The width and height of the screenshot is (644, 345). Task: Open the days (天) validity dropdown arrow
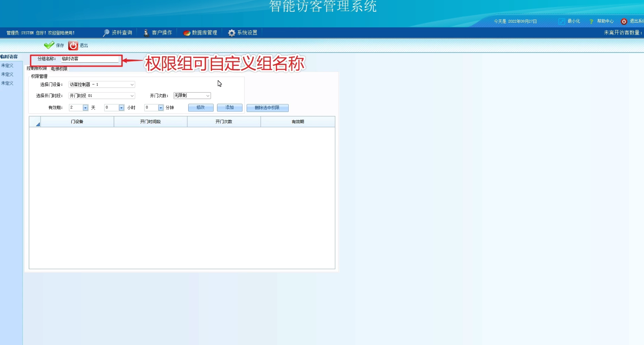coord(85,108)
